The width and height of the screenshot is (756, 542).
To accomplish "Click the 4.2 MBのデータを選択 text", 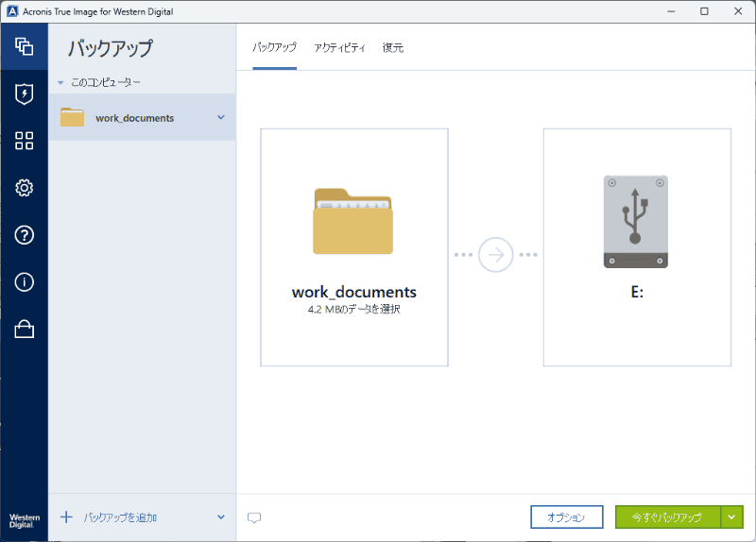I will click(x=353, y=309).
